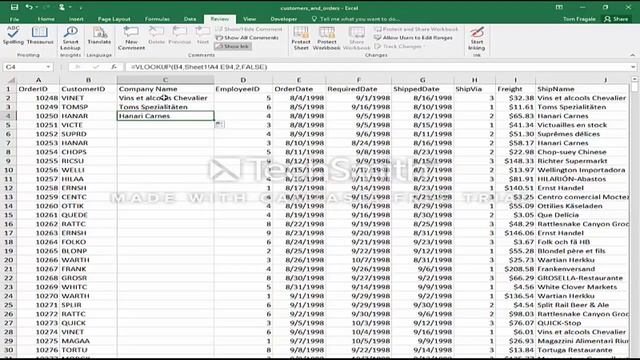The image size is (640, 360).
Task: Switch to the Formulas tab
Action: tap(157, 19)
